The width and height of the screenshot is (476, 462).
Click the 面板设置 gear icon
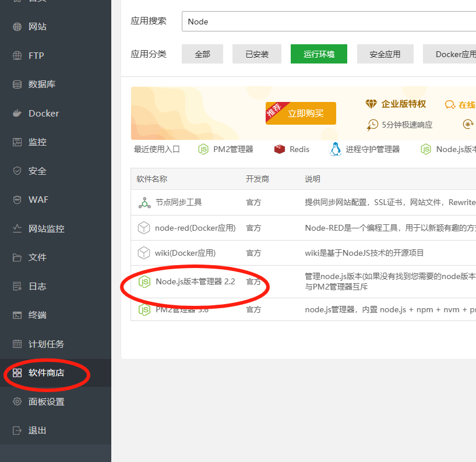(x=17, y=401)
